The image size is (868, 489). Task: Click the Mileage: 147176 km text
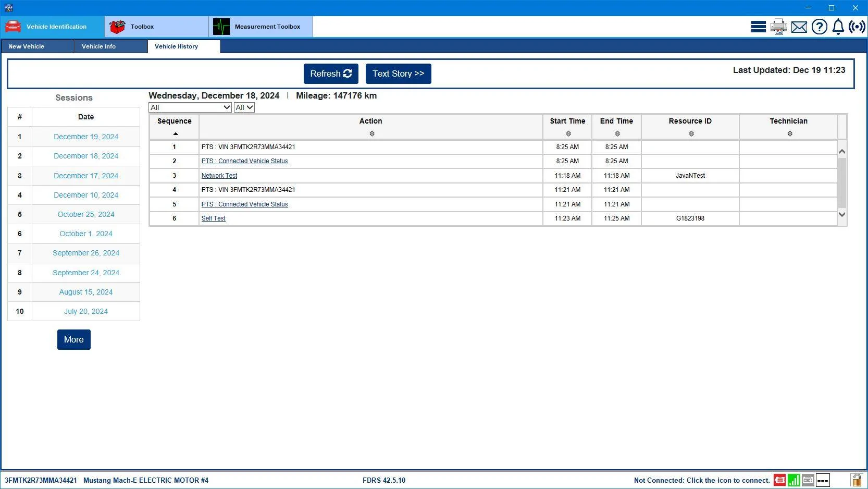coord(337,95)
